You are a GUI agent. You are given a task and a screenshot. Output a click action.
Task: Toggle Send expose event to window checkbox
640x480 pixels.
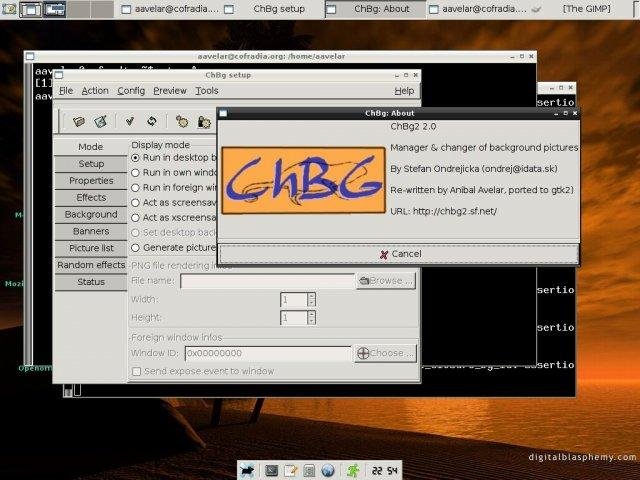pos(137,371)
